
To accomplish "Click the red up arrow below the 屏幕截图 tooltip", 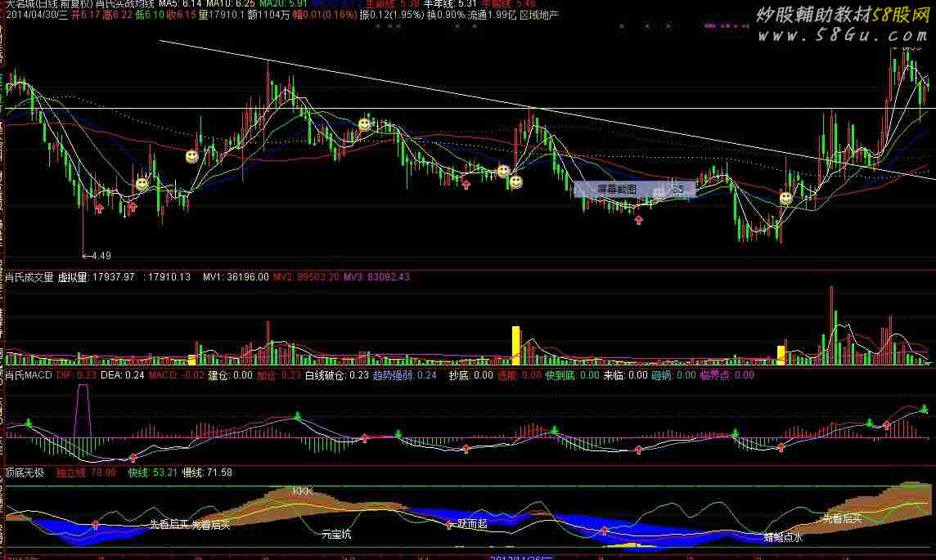I will (639, 220).
